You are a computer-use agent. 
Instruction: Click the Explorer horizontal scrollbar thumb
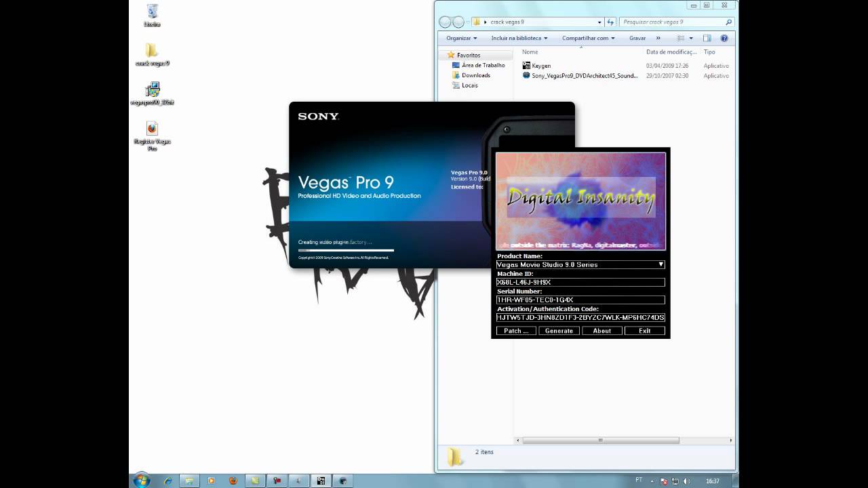pos(601,440)
